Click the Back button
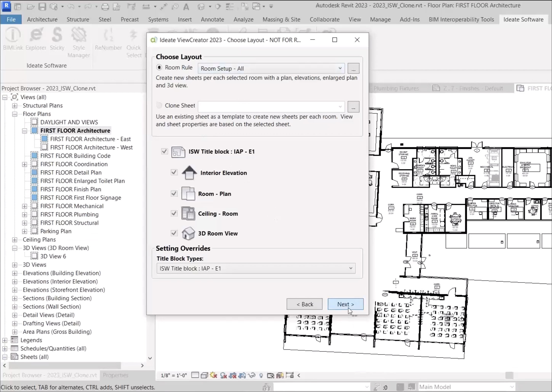The width and height of the screenshot is (552, 392). click(x=304, y=304)
